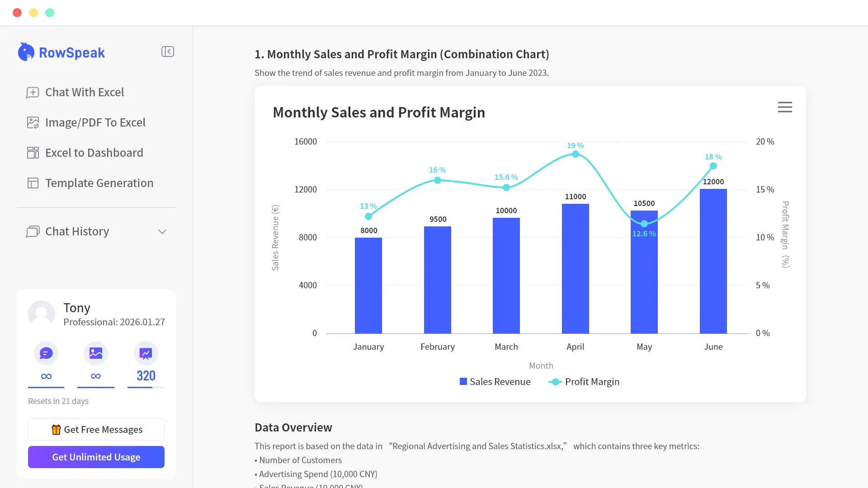Open Chat With Excel from the sidebar
Screen dimensions: 868x488
(x=85, y=92)
